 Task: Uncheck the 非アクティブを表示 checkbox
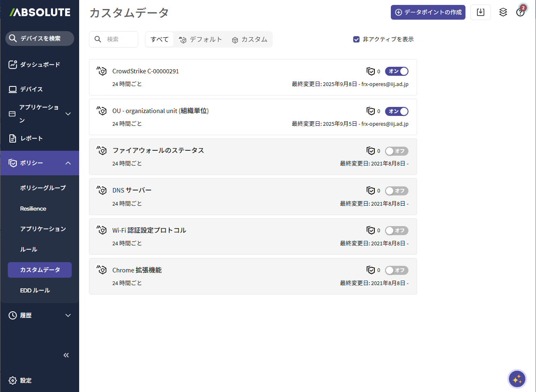click(x=356, y=39)
